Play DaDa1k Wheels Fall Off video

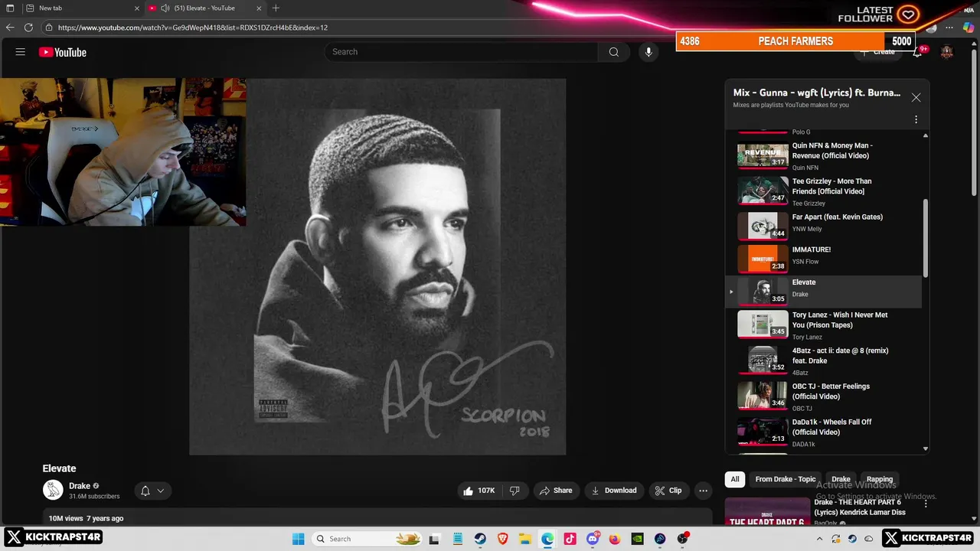824,432
